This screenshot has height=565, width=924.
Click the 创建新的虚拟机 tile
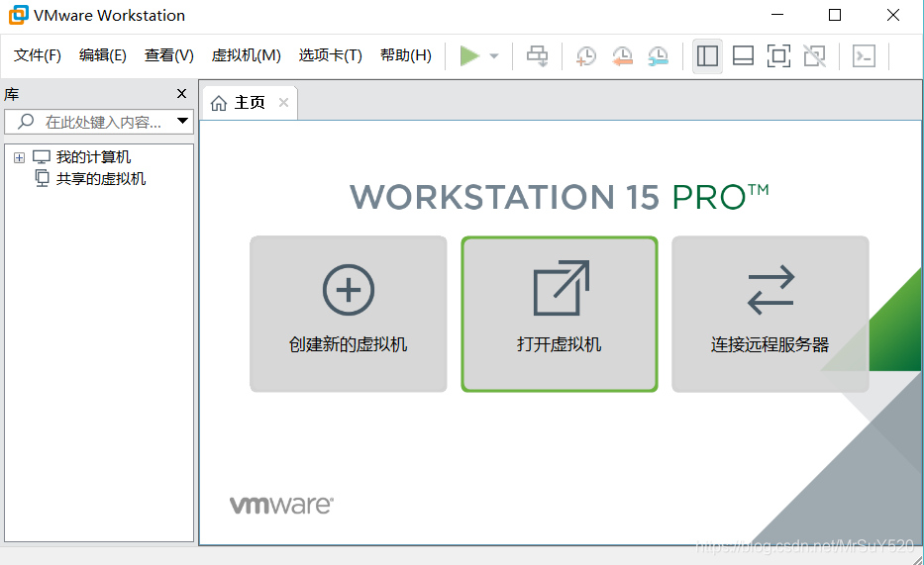click(349, 315)
